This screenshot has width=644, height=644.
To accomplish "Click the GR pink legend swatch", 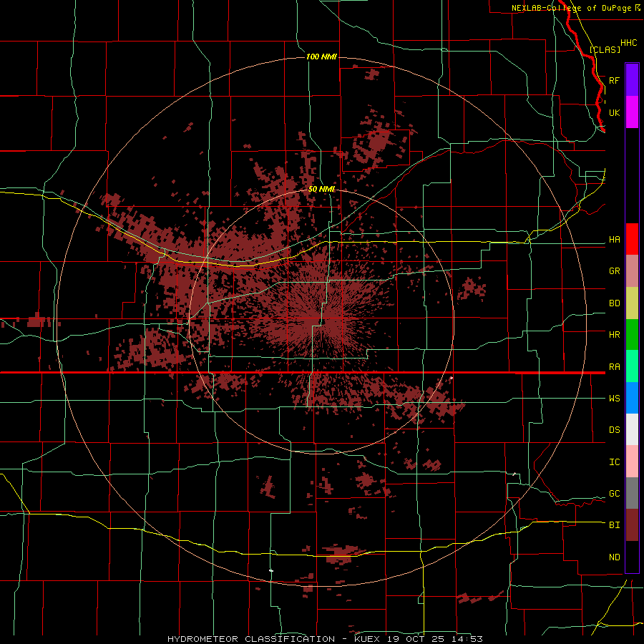I will (x=632, y=271).
